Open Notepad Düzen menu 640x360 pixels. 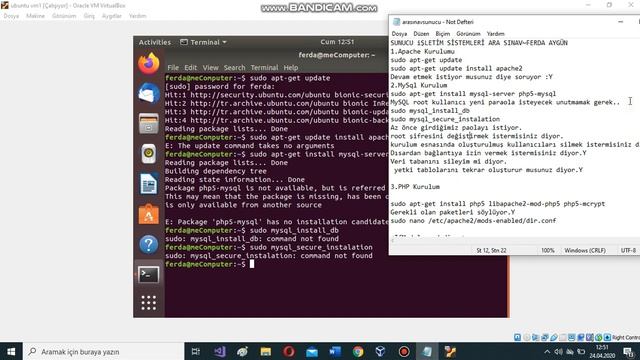[421, 33]
